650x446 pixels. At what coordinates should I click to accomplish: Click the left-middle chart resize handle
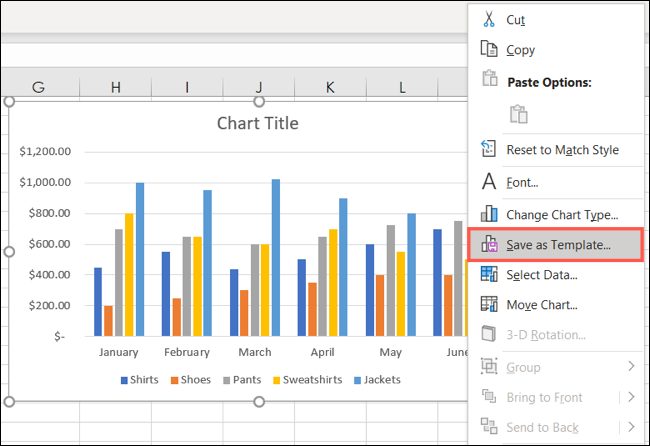click(x=9, y=252)
